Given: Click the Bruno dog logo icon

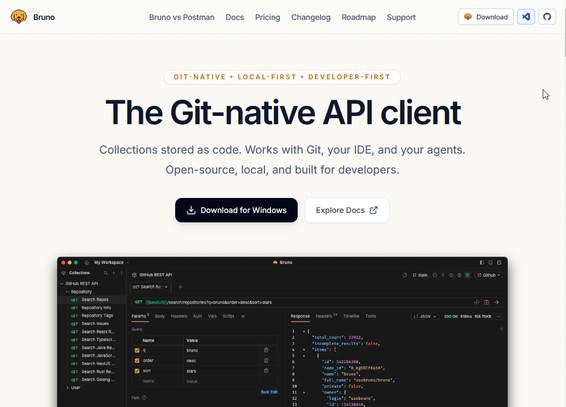Looking at the screenshot, I should [18, 17].
